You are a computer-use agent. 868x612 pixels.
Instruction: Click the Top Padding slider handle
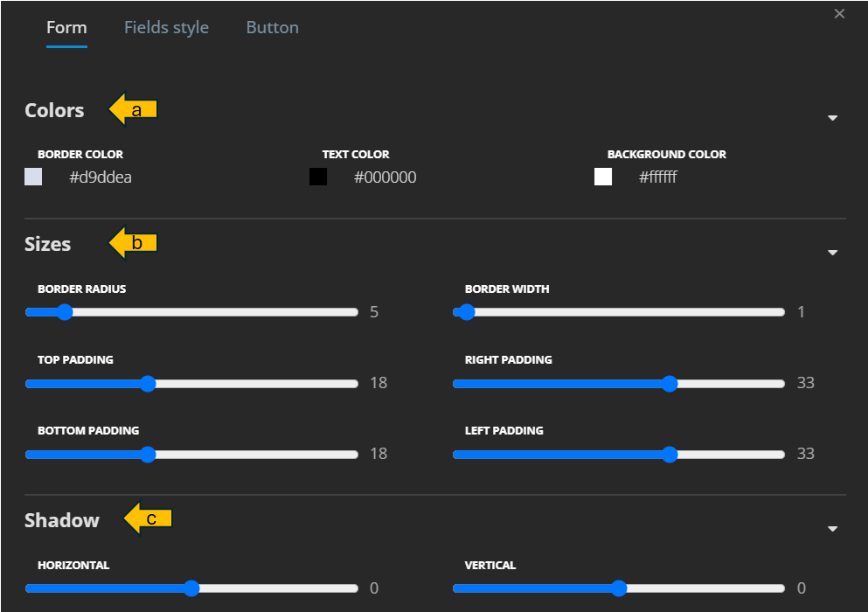148,383
